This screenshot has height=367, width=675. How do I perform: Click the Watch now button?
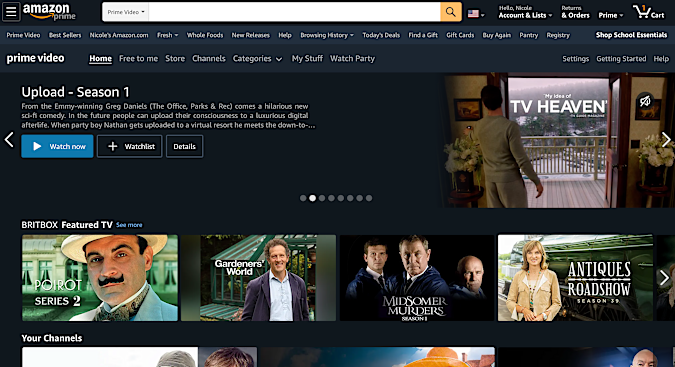(x=57, y=146)
